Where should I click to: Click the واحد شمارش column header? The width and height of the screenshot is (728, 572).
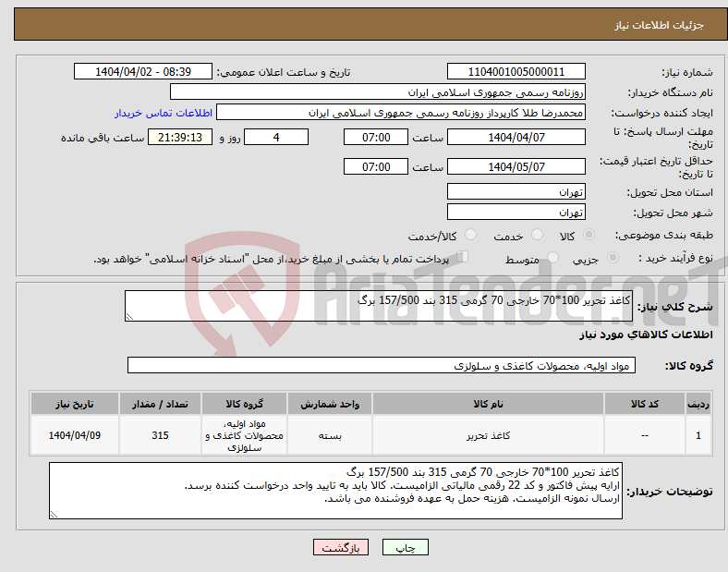(x=330, y=404)
